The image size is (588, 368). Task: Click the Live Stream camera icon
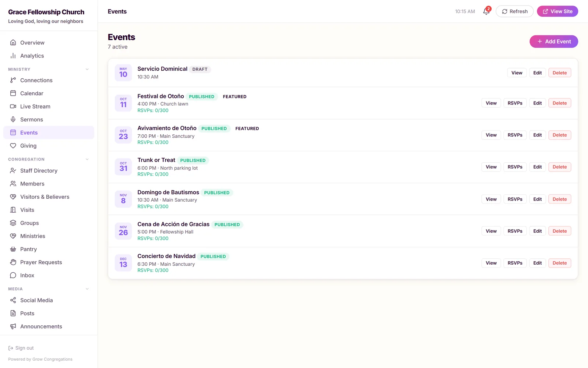13,106
